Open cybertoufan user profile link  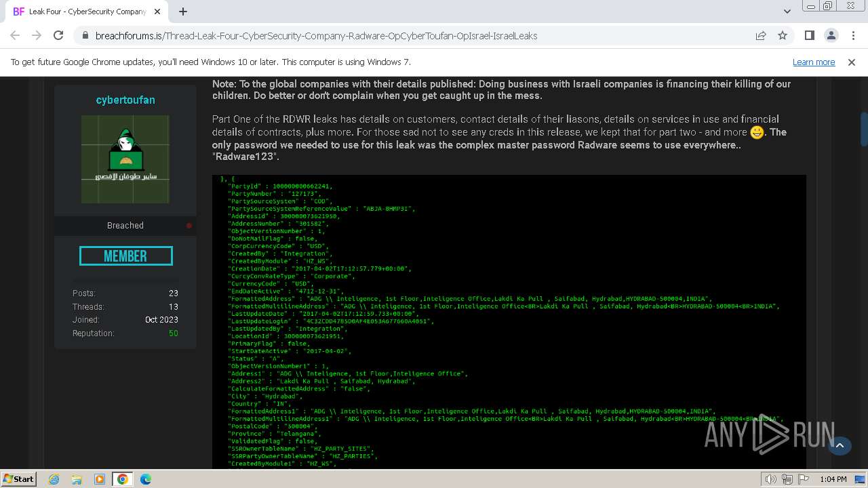[125, 100]
